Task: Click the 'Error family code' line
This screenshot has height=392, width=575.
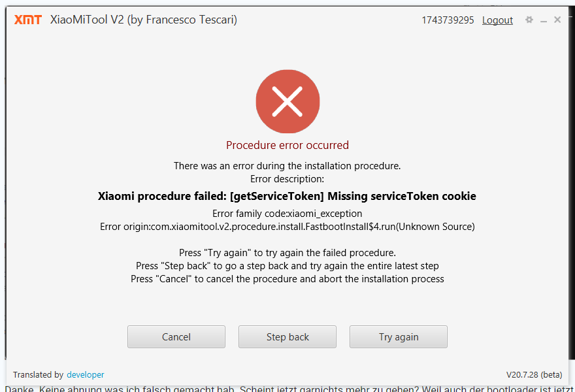Action: click(287, 214)
